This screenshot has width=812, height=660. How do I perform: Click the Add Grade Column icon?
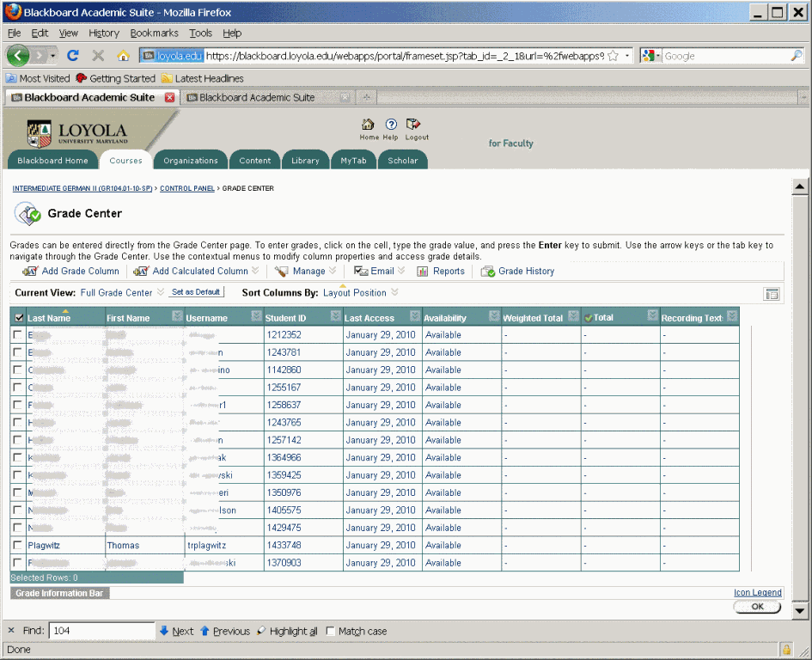point(29,272)
